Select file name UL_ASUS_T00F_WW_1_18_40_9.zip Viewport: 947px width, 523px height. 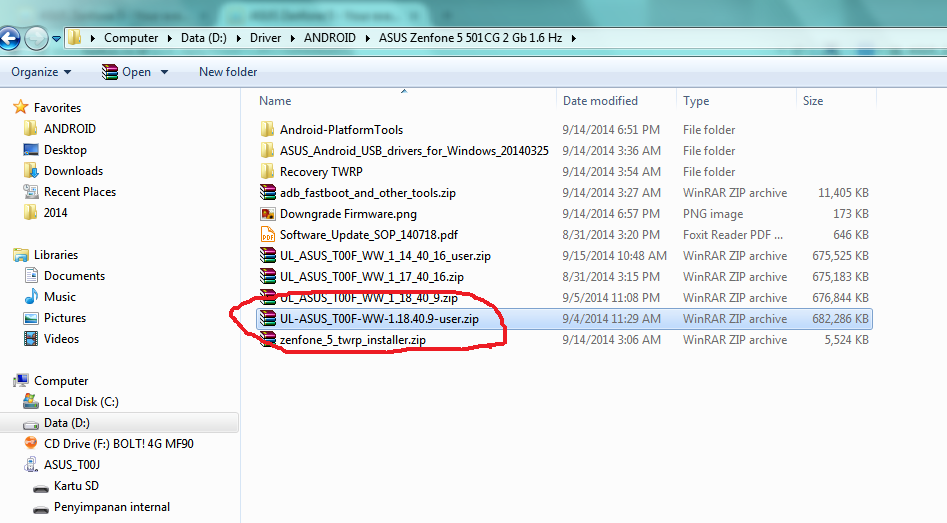[x=368, y=298]
